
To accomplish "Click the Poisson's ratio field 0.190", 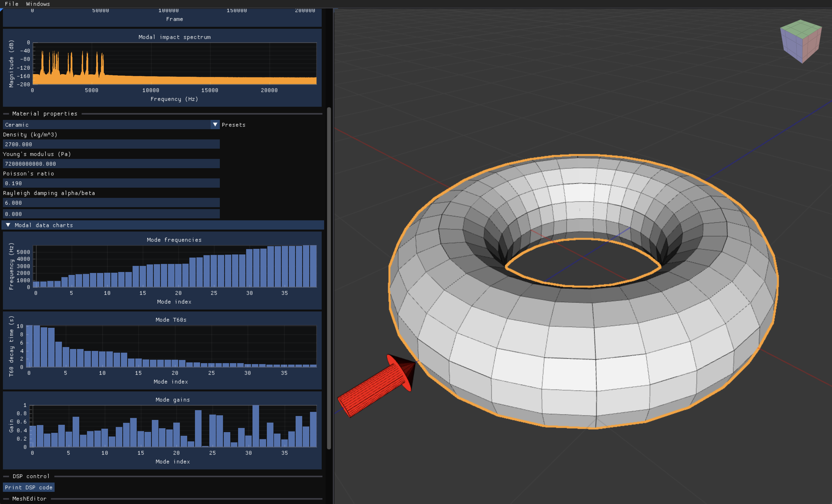I will pyautogui.click(x=111, y=183).
